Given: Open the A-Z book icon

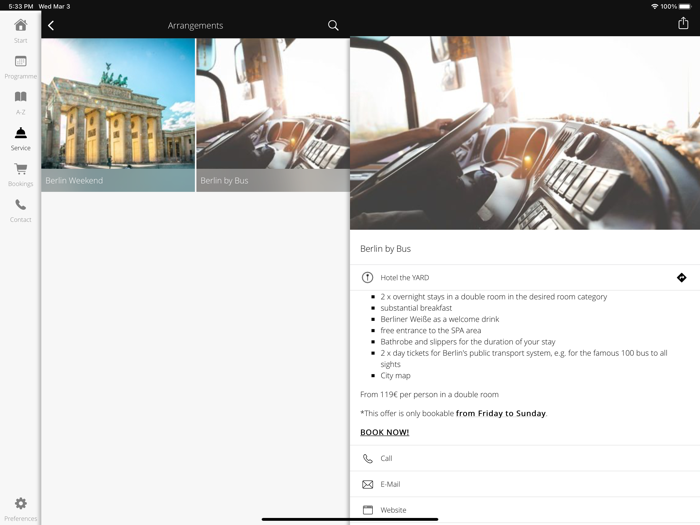Looking at the screenshot, I should [21, 96].
